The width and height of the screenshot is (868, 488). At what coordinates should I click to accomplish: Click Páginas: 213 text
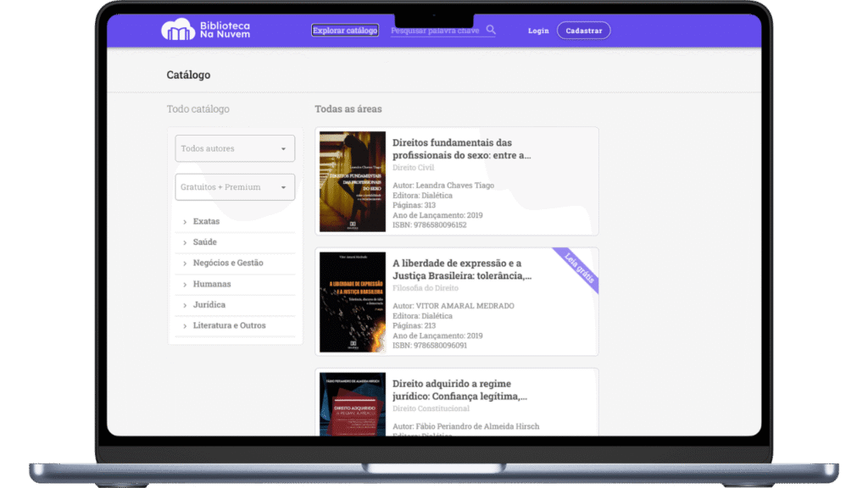pos(414,326)
